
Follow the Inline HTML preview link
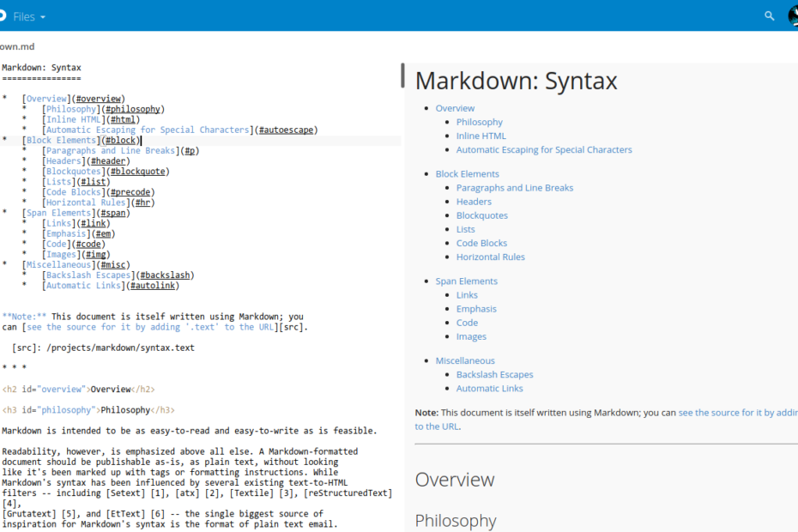[481, 136]
